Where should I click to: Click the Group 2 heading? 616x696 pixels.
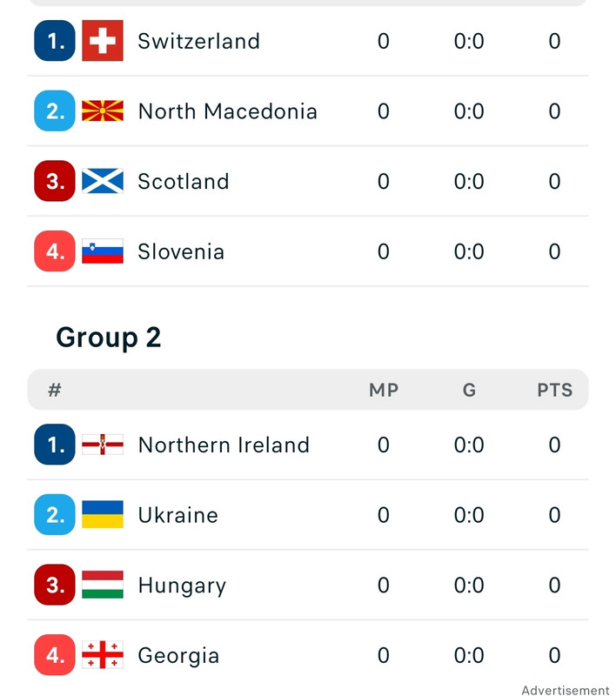pyautogui.click(x=108, y=338)
